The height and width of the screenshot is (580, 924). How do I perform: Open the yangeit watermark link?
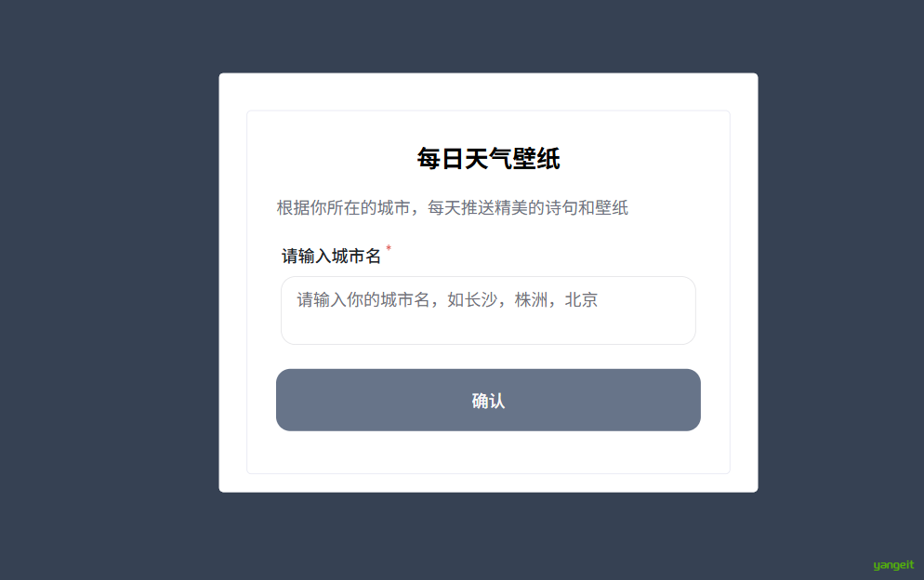pos(893,565)
